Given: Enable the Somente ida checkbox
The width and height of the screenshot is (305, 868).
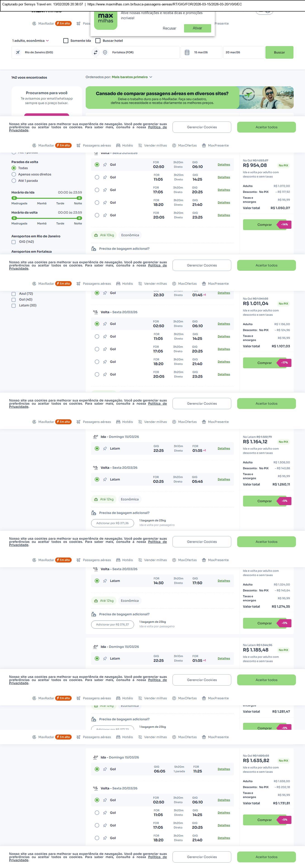Looking at the screenshot, I should 66,41.
